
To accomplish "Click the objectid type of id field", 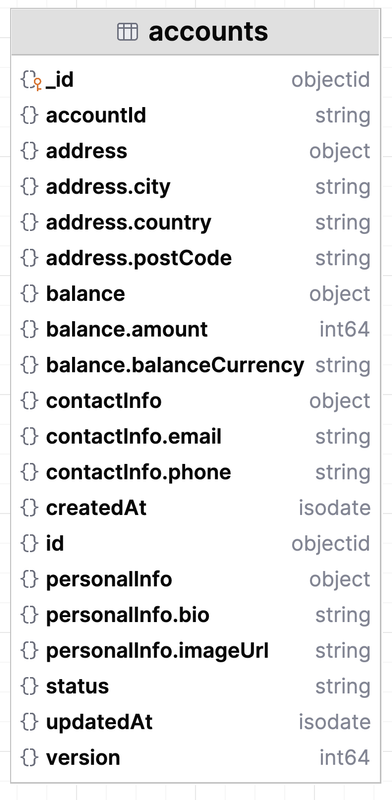I will 331,544.
